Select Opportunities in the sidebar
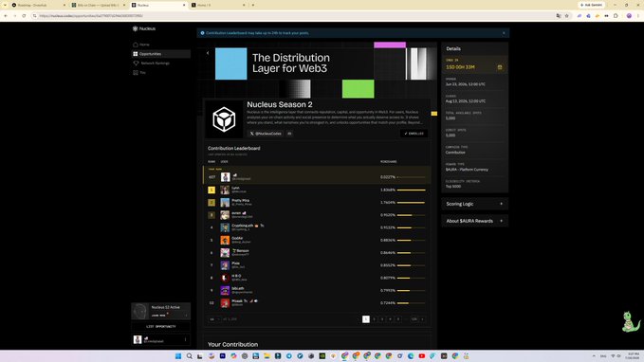The height and width of the screenshot is (362, 644). (160, 54)
